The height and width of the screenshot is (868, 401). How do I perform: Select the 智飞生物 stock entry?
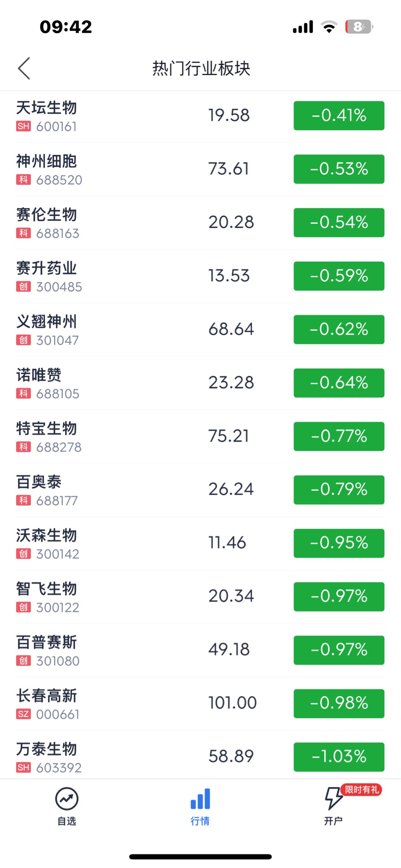pos(200,597)
